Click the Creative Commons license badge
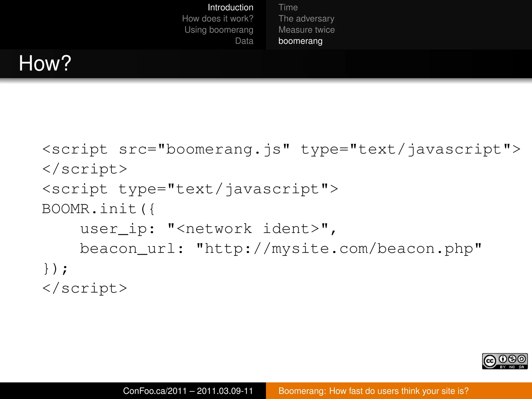 coord(505,361)
